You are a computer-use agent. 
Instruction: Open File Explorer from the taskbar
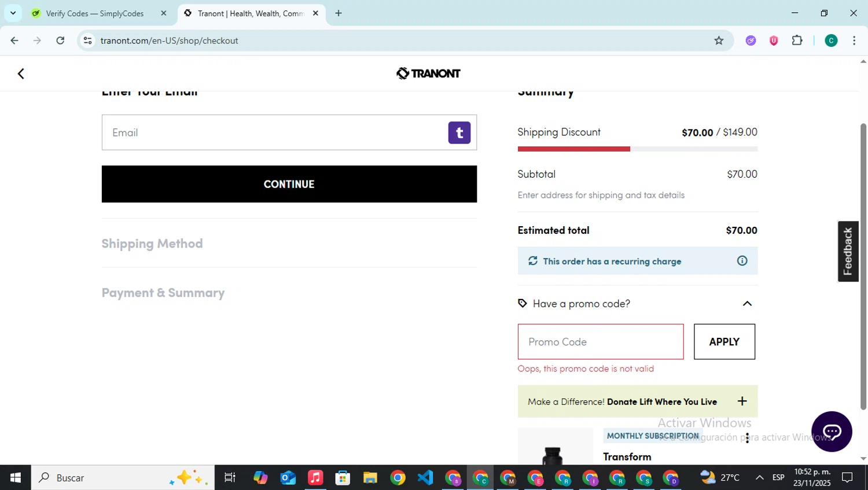point(370,478)
